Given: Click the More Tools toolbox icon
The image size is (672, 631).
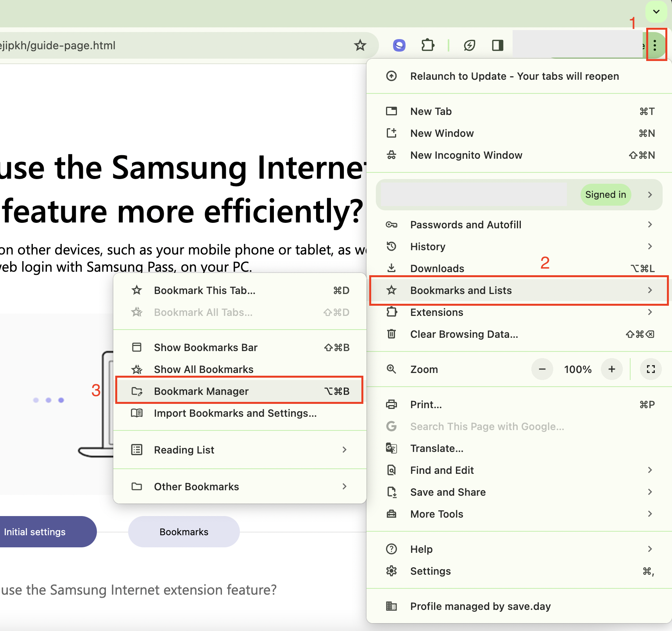Looking at the screenshot, I should click(391, 514).
